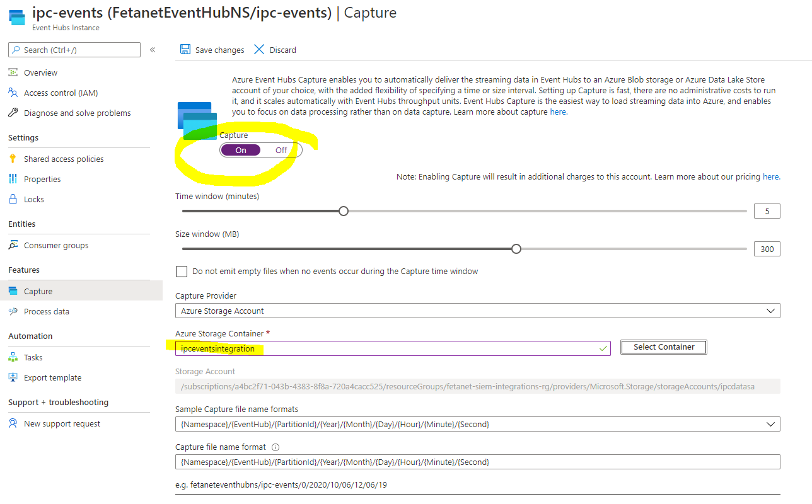The image size is (812, 504).
Task: Select the On option for Capture
Action: coord(240,149)
